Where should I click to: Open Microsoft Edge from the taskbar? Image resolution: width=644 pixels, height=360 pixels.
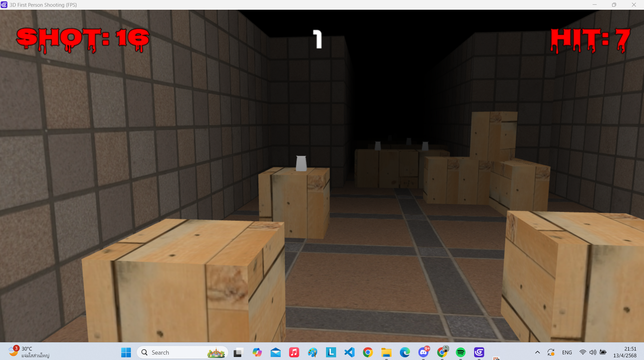click(x=405, y=352)
